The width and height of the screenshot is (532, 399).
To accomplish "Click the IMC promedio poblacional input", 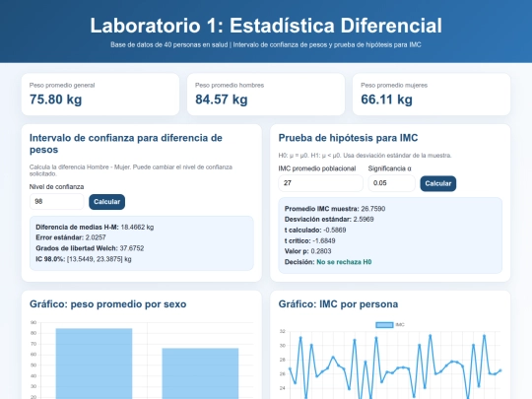I will (320, 183).
